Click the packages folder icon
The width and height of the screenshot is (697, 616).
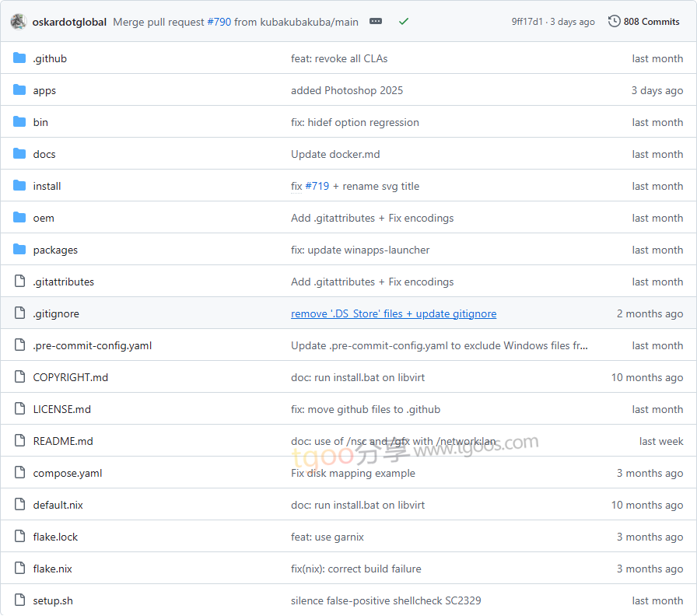[19, 250]
